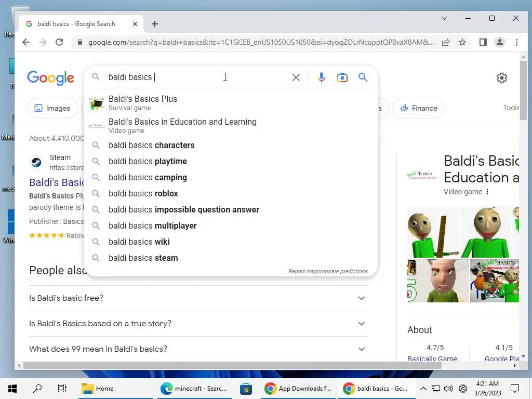Expand 'Is Baldi's Basics based on a true story?'
This screenshot has width=532, height=399.
point(198,323)
